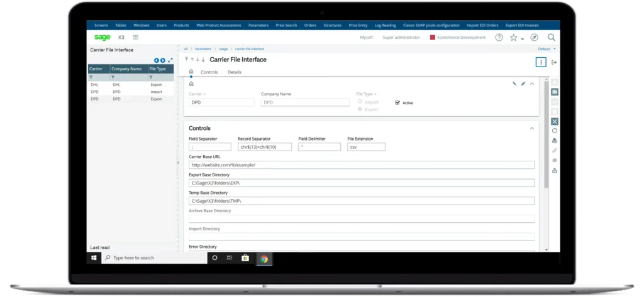Image resolution: width=644 pixels, height=297 pixels.
Task: Switch to the Controls tab
Action: click(x=209, y=72)
